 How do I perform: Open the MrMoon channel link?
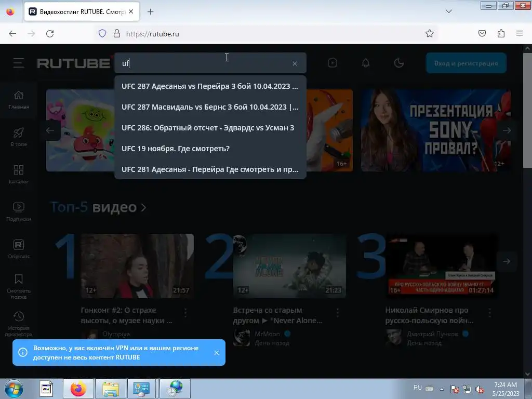[x=268, y=334]
